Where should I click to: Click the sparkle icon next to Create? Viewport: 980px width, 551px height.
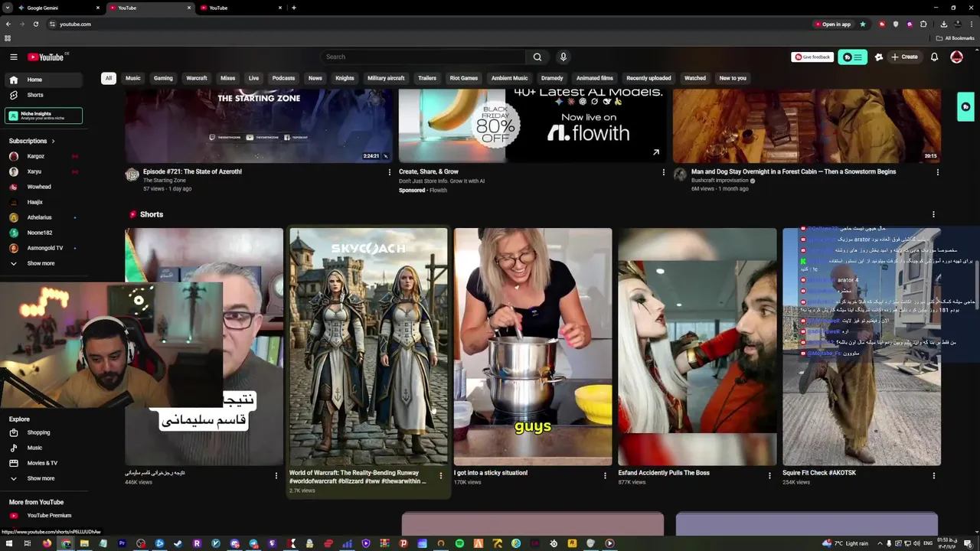tap(879, 57)
